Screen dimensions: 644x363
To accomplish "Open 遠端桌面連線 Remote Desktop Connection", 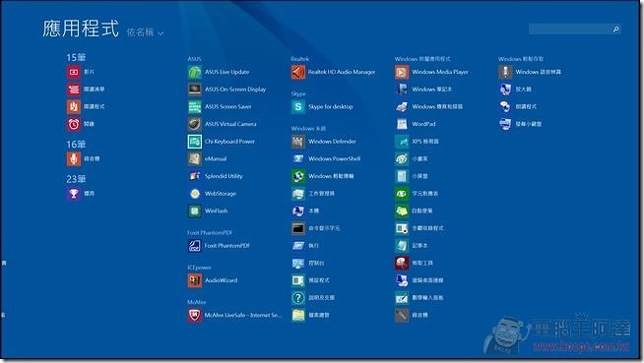I will (x=419, y=280).
